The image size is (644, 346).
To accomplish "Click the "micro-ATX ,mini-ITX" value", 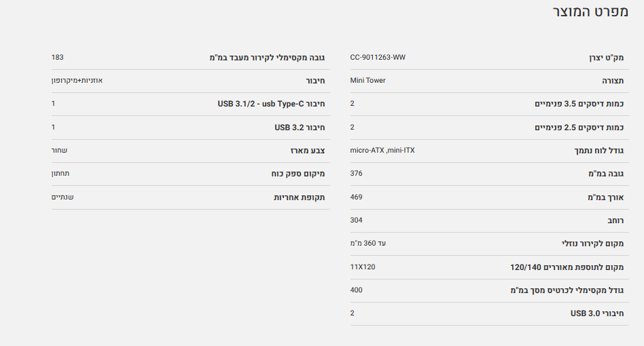I will pyautogui.click(x=382, y=150).
